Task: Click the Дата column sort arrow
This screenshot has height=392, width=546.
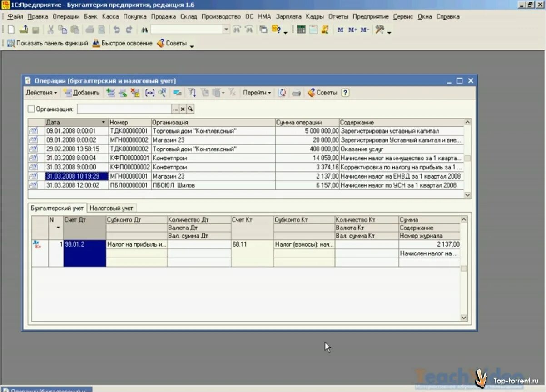Action: pos(103,123)
